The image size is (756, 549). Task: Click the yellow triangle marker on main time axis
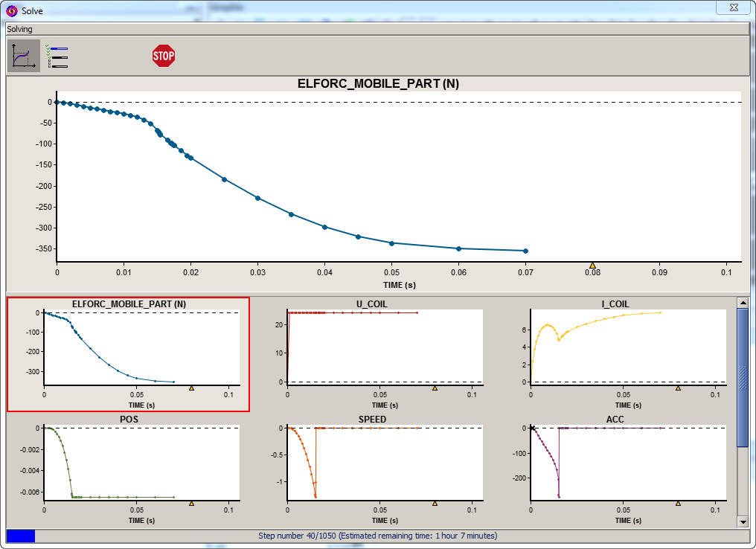pos(593,265)
